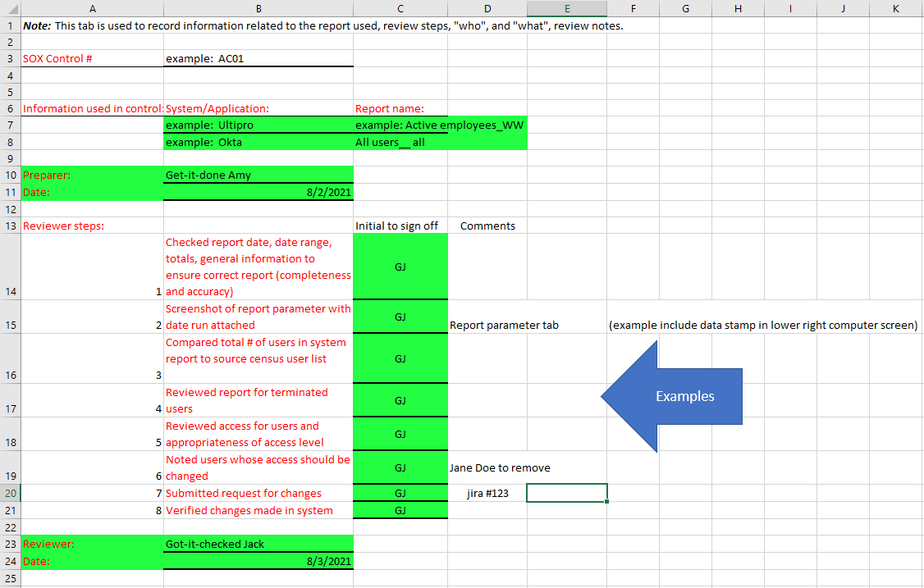Click the 'jira #123' comment cell

pos(487,493)
